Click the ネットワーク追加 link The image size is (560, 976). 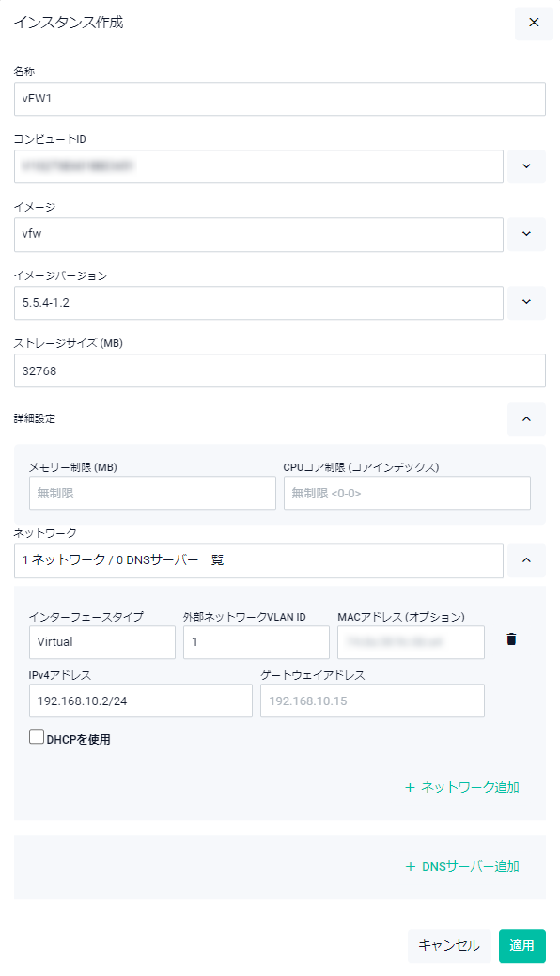[462, 787]
